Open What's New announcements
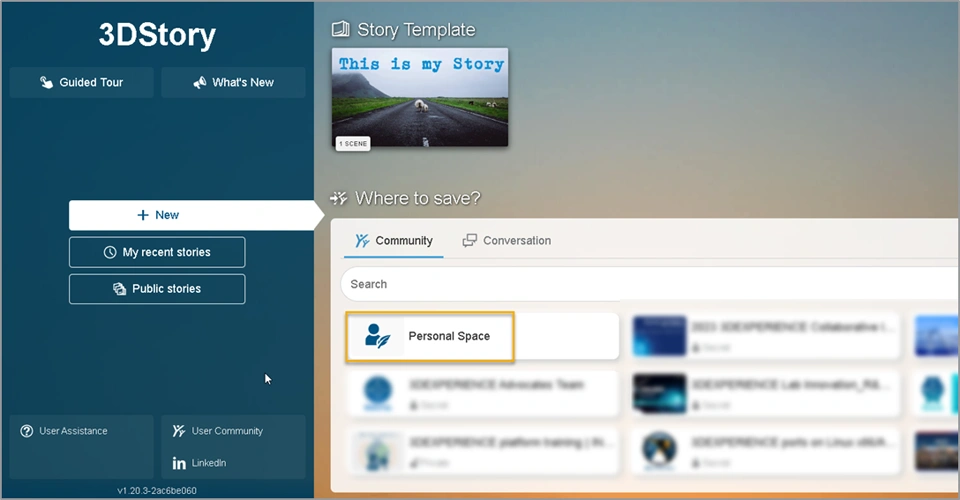 tap(233, 83)
